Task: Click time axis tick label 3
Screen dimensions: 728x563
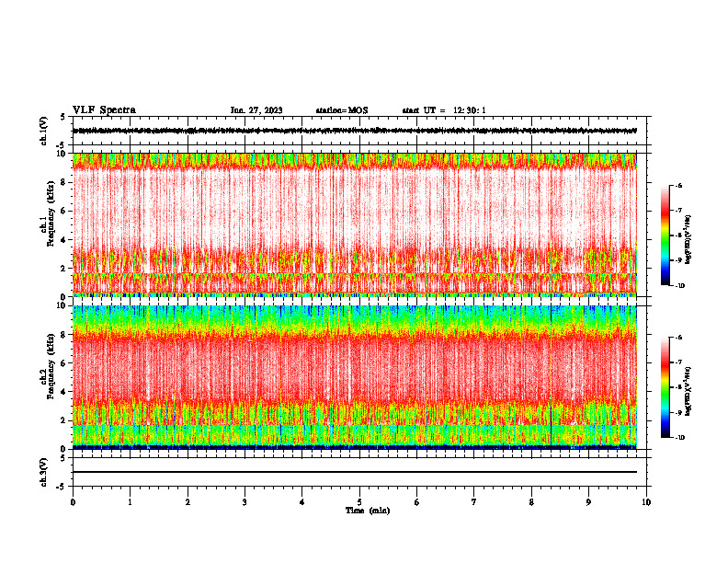Action: click(x=245, y=502)
